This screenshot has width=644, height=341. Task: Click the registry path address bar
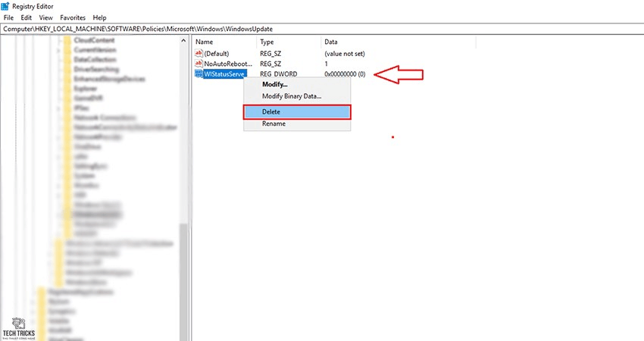click(x=322, y=29)
